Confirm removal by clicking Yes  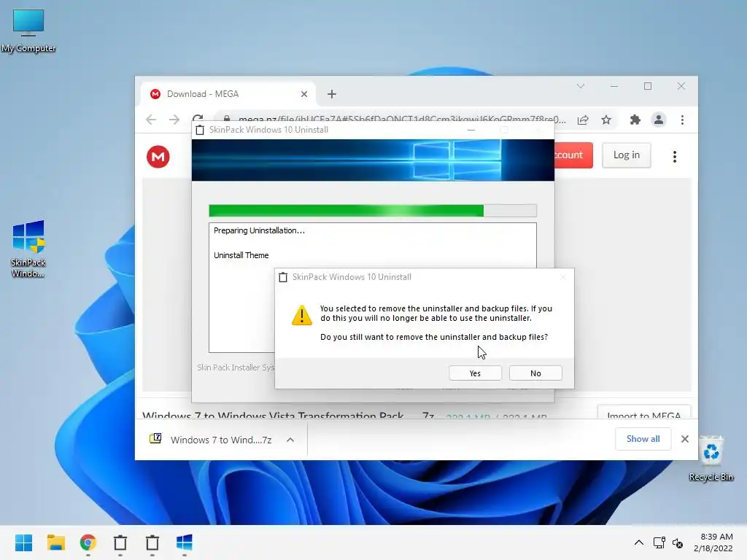475,373
